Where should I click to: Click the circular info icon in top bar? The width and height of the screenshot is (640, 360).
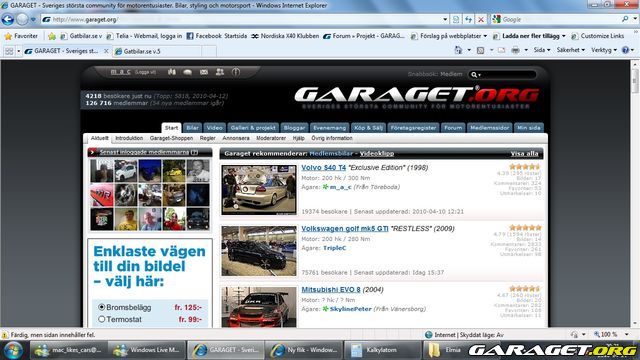click(x=236, y=72)
